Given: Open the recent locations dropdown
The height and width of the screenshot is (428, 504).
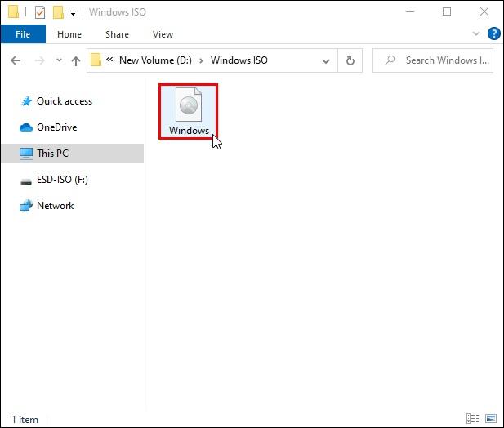Looking at the screenshot, I should 59,60.
